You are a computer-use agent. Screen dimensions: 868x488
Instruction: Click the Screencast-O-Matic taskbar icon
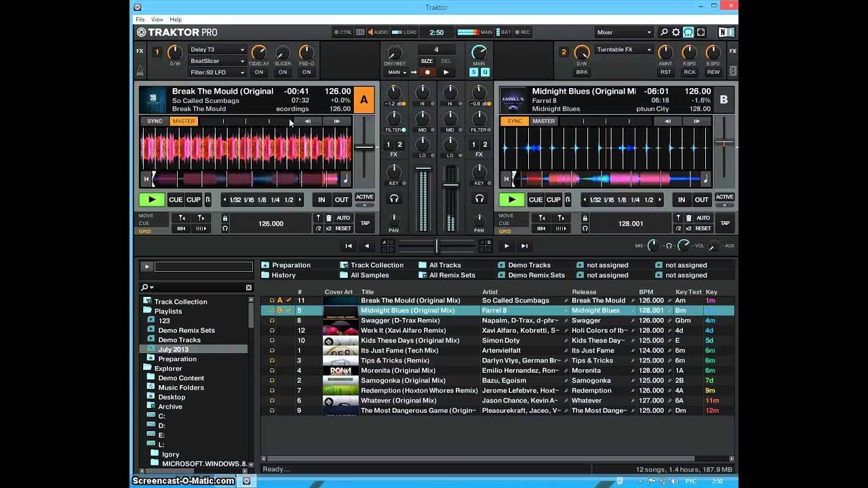(246, 481)
